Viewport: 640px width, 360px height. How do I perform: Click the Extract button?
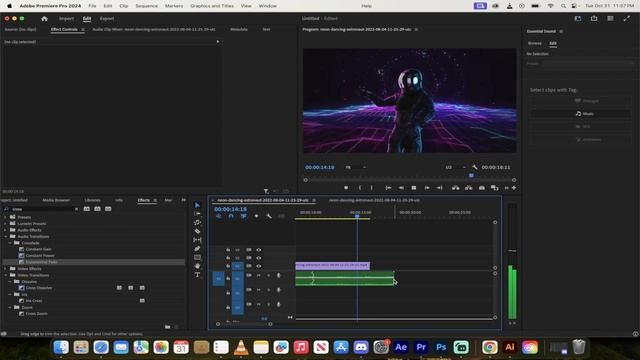click(469, 188)
